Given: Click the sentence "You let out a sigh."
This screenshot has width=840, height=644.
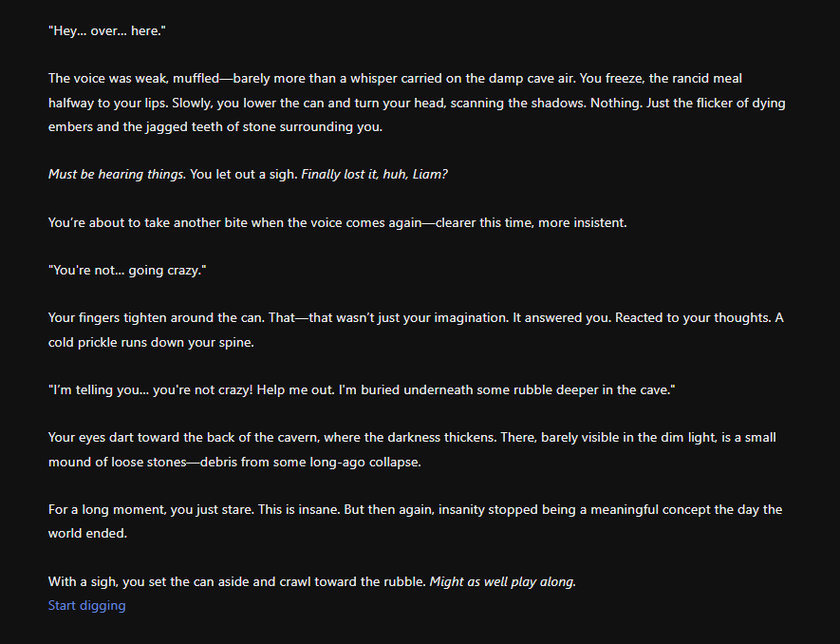Looking at the screenshot, I should [x=243, y=175].
